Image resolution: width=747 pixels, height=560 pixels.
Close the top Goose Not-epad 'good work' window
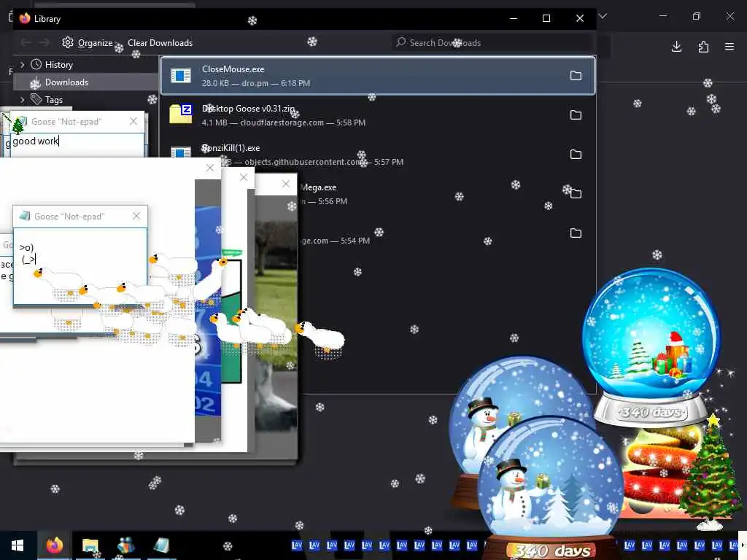point(133,122)
